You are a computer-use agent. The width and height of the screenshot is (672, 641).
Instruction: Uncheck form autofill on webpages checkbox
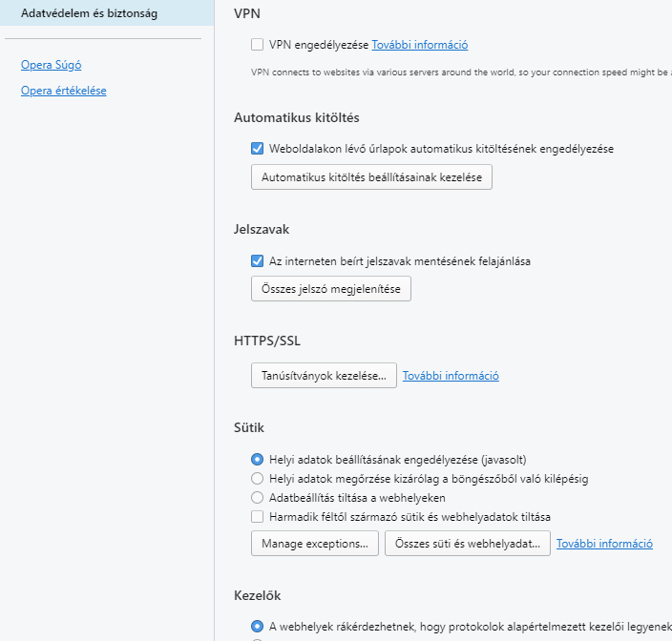(257, 149)
